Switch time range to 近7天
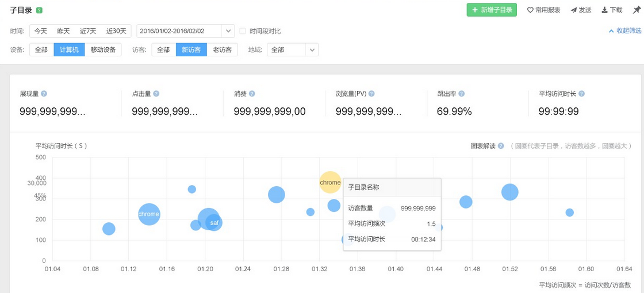Screen dimensions: 644x293 [88, 31]
